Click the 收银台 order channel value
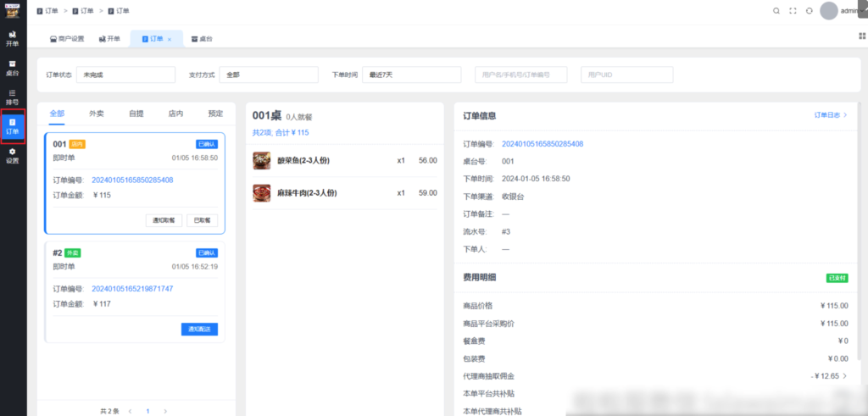Viewport: 868px width, 416px height. pos(513,197)
